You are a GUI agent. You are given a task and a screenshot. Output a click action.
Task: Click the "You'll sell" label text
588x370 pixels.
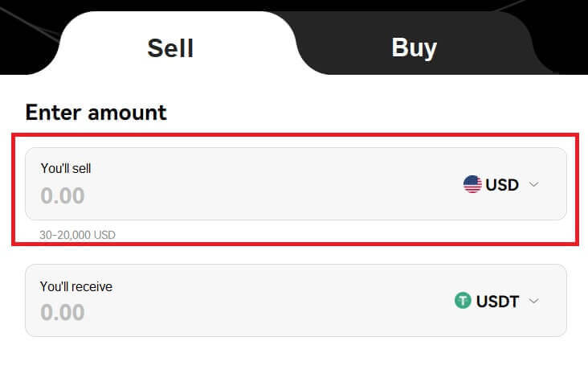[71, 168]
